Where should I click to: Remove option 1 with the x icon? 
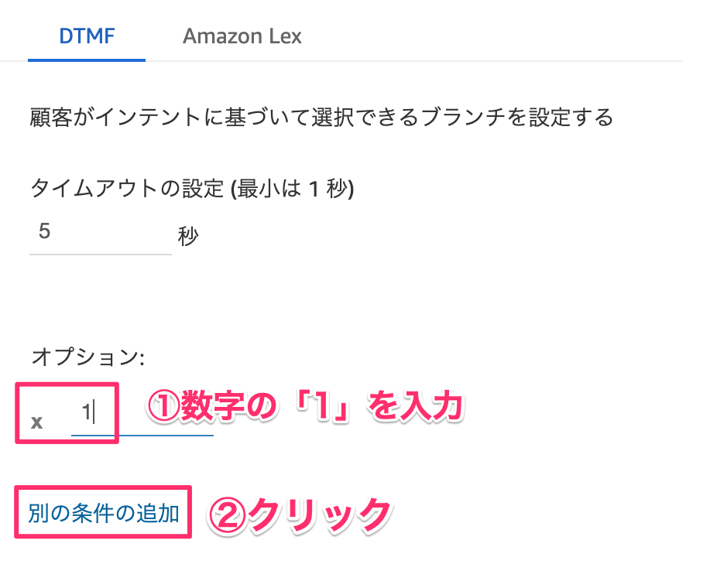click(36, 422)
